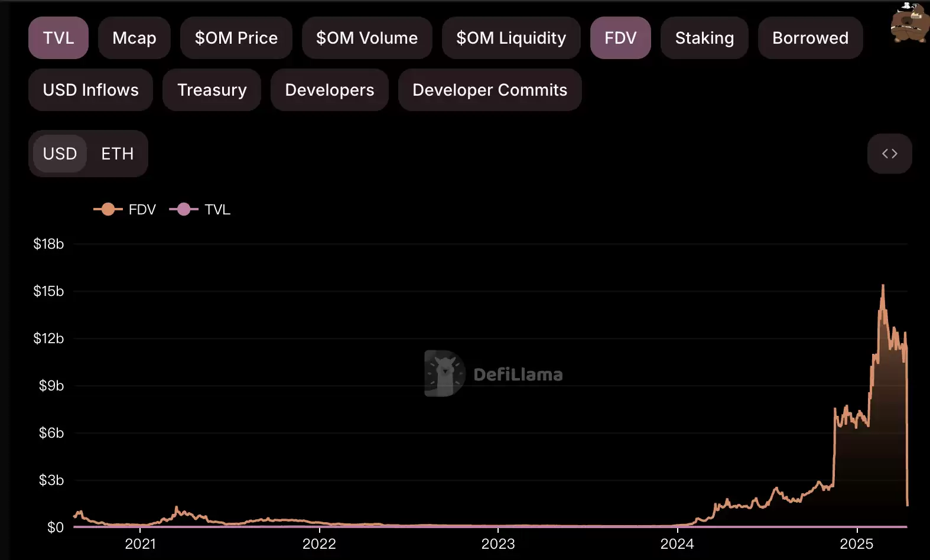The width and height of the screenshot is (930, 560).
Task: Show $OM Liquidity on the chart
Action: click(511, 38)
